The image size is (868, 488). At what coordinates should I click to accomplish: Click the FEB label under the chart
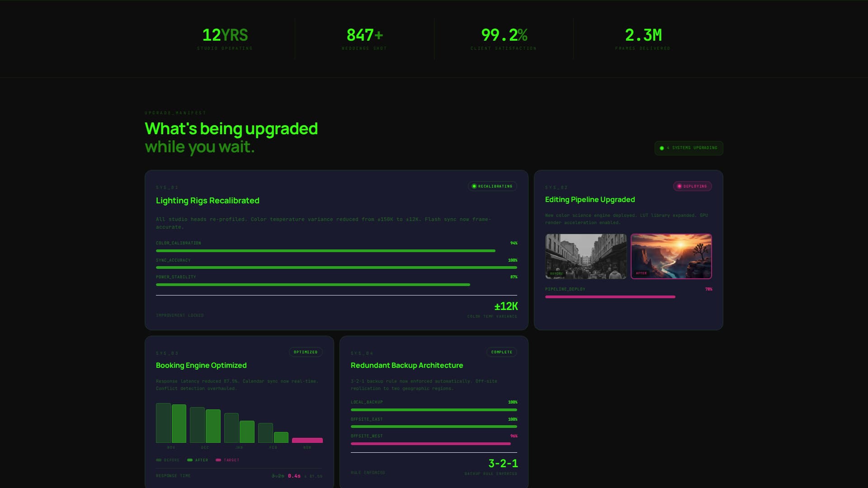pos(273,448)
